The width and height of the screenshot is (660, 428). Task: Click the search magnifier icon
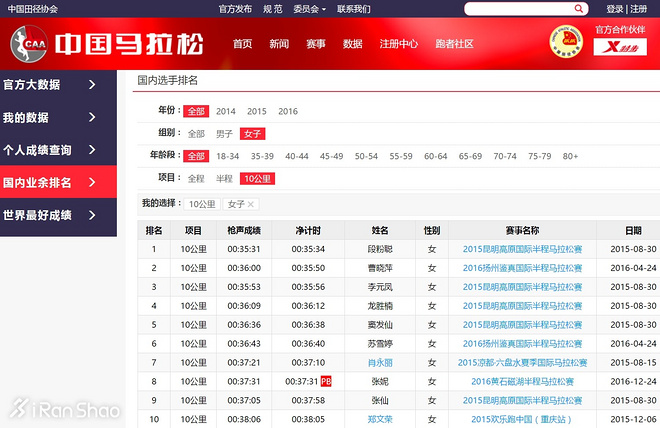(579, 8)
